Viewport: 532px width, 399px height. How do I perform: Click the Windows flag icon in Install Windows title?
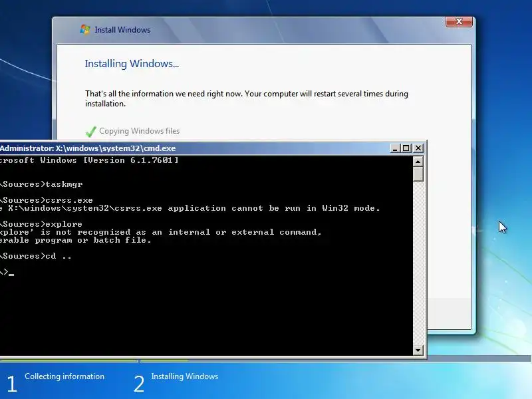coord(85,29)
